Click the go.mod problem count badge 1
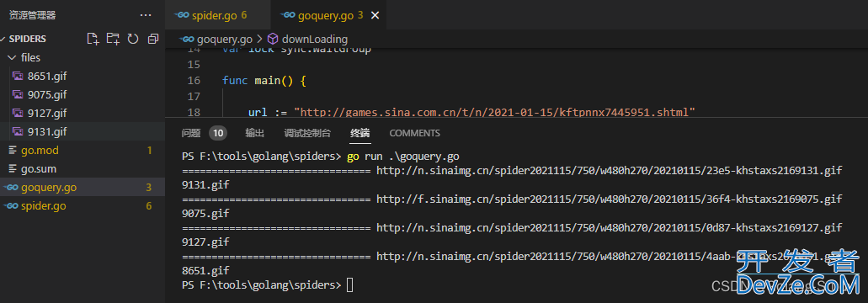This screenshot has width=868, height=303. [149, 151]
